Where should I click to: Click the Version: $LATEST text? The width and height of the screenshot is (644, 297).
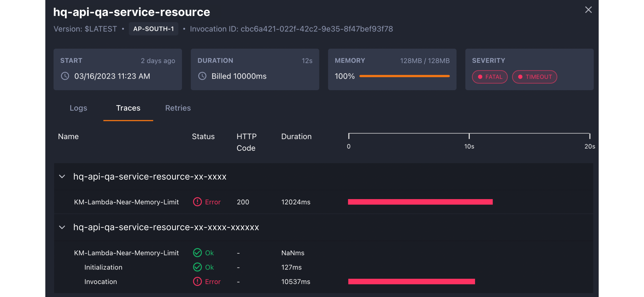pos(85,29)
